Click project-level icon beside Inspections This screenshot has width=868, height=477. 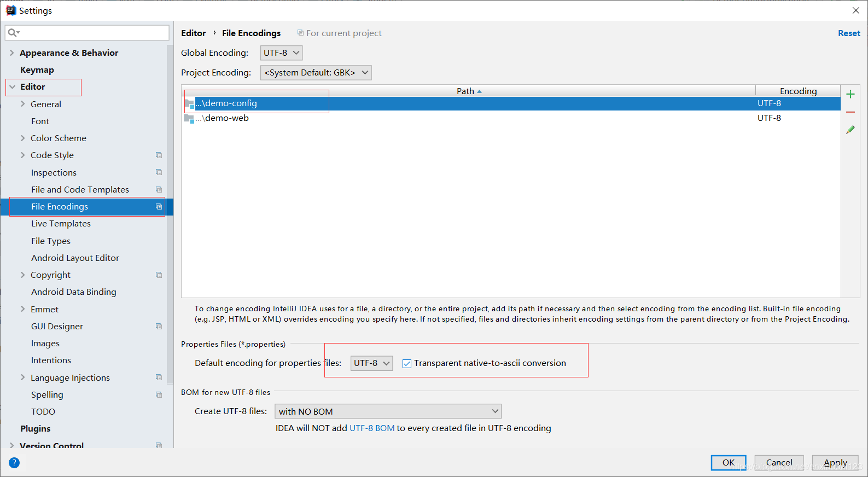[x=159, y=172]
